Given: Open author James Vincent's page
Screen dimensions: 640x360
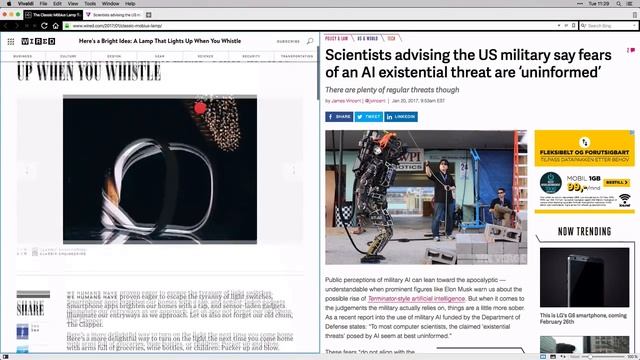Looking at the screenshot, I should click(x=346, y=101).
